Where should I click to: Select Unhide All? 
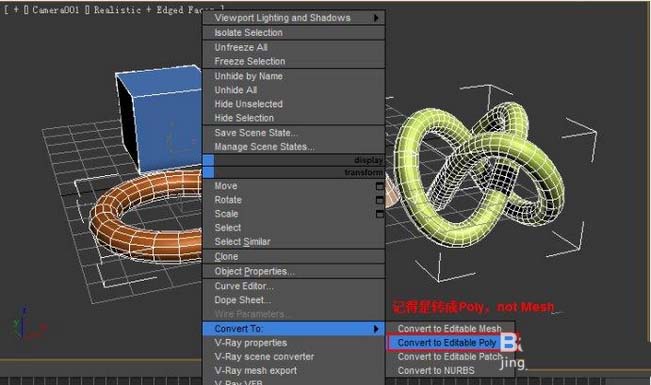click(294, 90)
